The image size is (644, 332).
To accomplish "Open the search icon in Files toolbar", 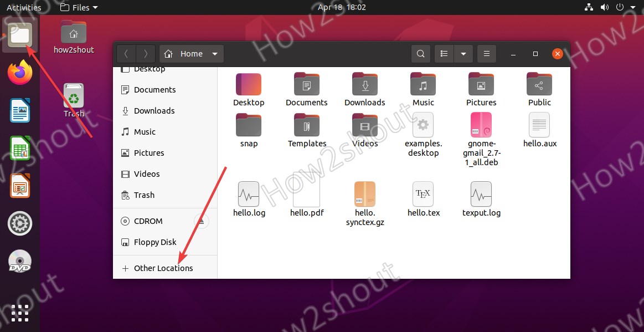I will 420,54.
